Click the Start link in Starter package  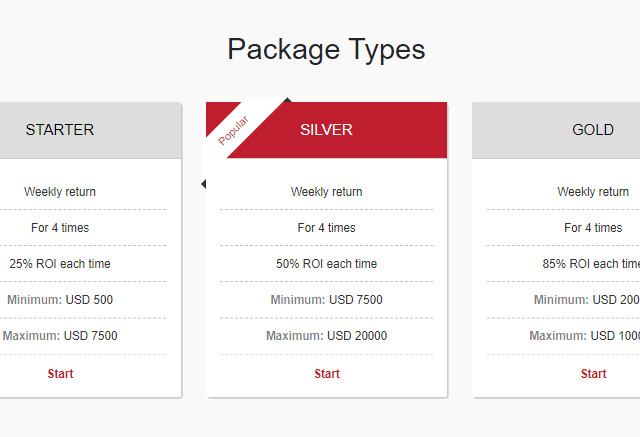[x=60, y=373]
